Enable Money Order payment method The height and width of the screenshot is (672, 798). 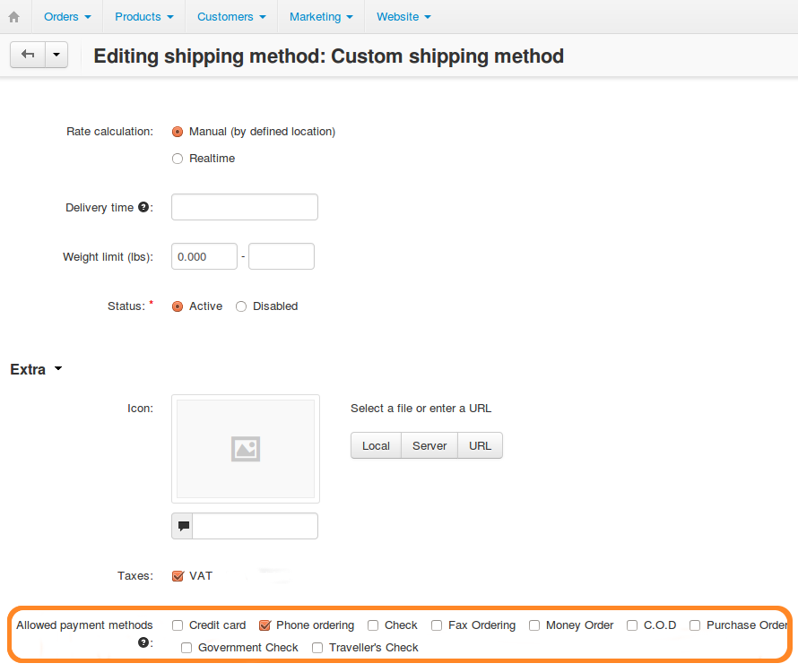534,625
